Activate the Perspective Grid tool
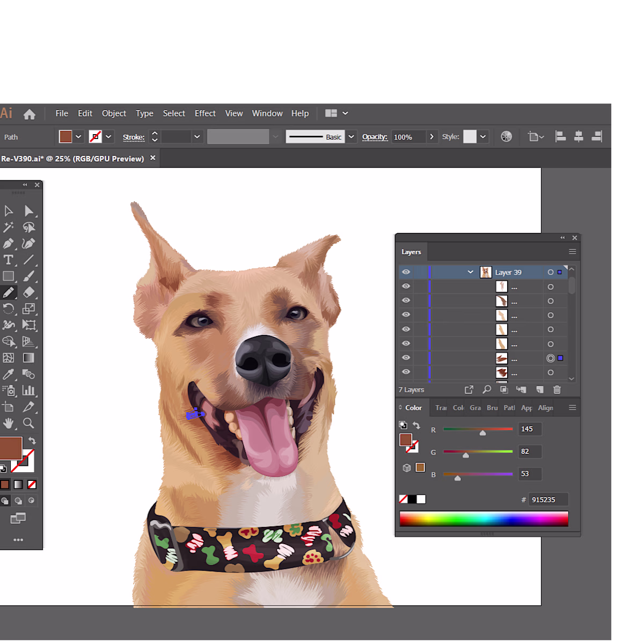The height and width of the screenshot is (644, 644). pyautogui.click(x=29, y=341)
